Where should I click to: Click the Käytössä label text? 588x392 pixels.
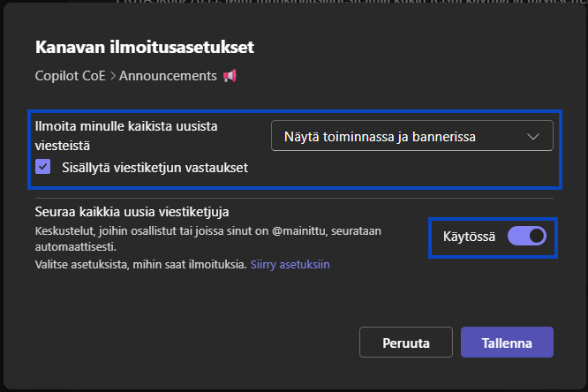click(x=468, y=237)
